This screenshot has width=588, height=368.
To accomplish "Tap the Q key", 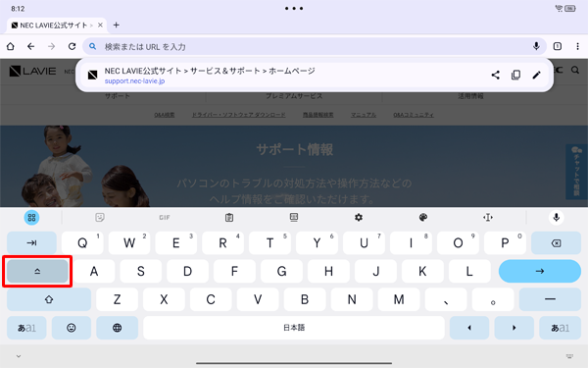I will point(82,243).
